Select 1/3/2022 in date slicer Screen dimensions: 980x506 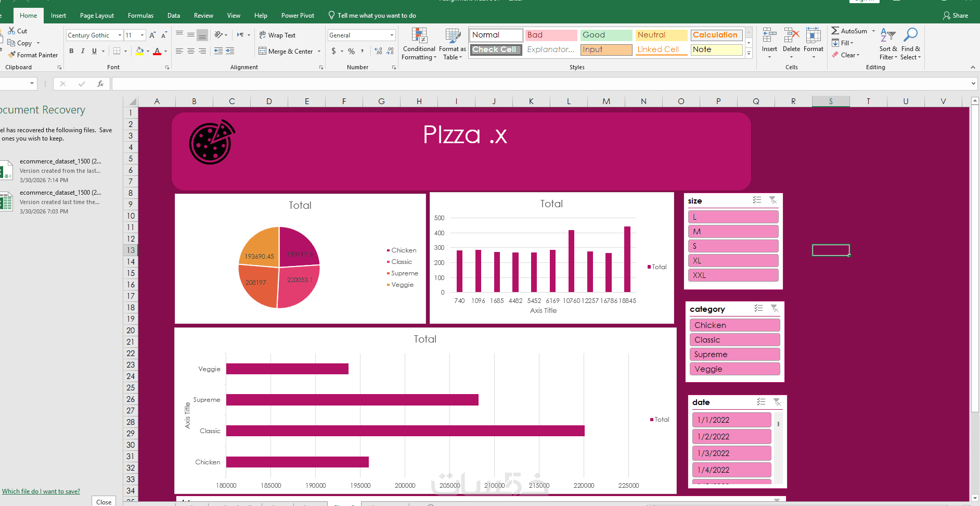(731, 453)
